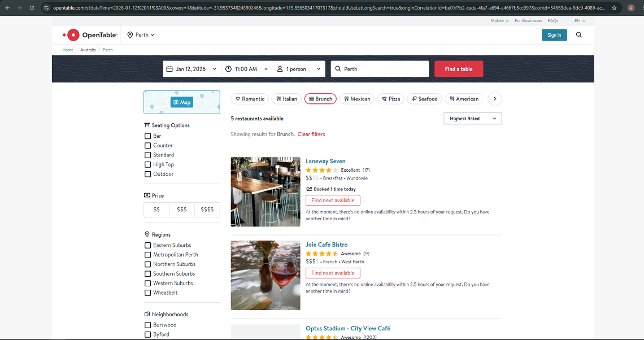
Task: Click the For Businesses link
Action: pyautogui.click(x=528, y=20)
